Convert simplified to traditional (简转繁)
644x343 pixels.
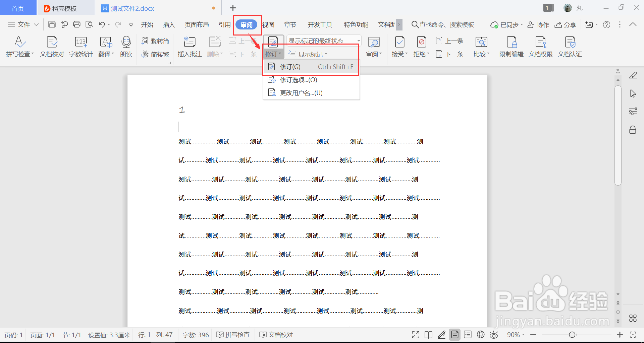click(x=155, y=54)
